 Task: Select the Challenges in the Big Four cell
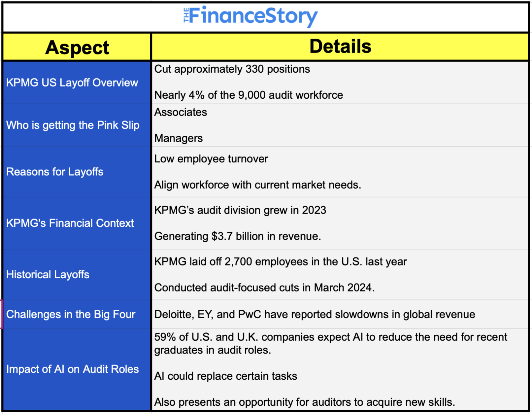tap(71, 314)
